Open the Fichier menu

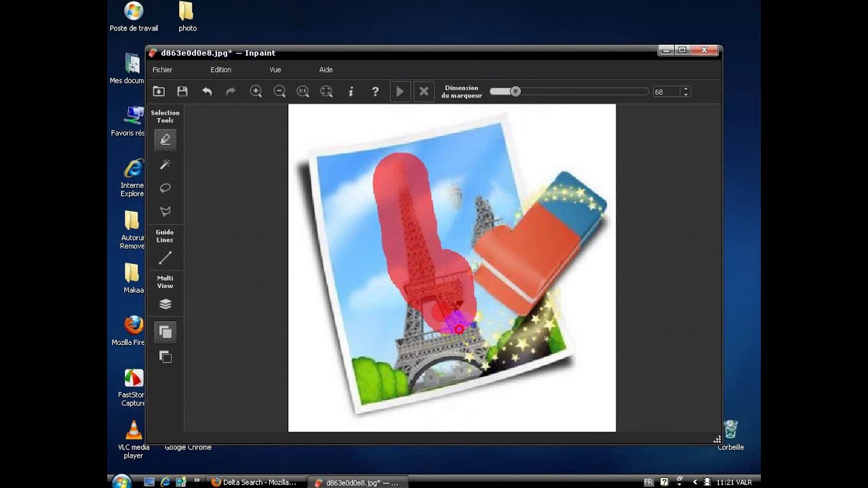162,70
